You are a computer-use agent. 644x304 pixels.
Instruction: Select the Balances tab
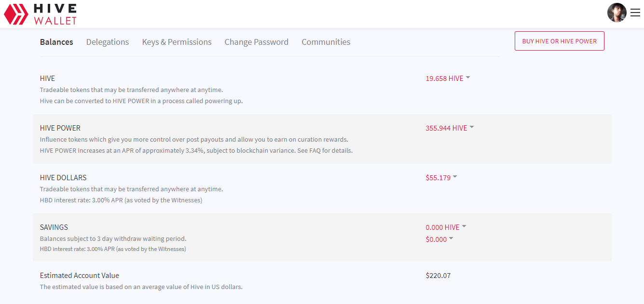click(x=56, y=42)
